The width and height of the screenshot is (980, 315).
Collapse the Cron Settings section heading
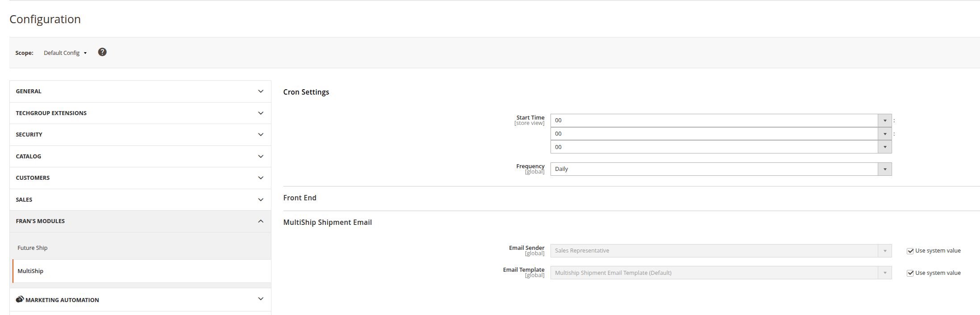pos(306,92)
